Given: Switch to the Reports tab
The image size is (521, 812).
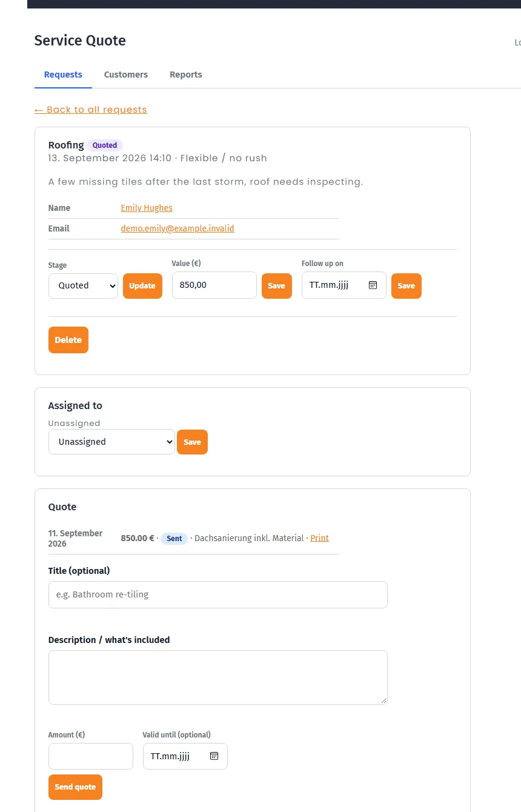Looking at the screenshot, I should [186, 75].
